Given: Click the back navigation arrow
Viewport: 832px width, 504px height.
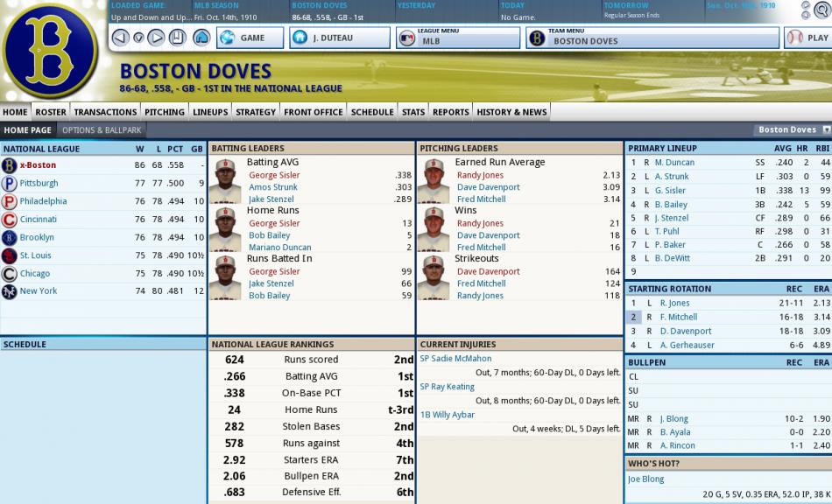Looking at the screenshot, I should (x=121, y=38).
